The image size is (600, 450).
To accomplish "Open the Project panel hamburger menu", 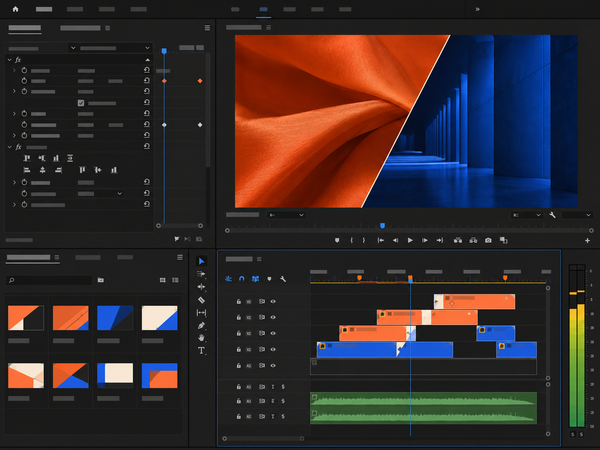I will coord(180,258).
